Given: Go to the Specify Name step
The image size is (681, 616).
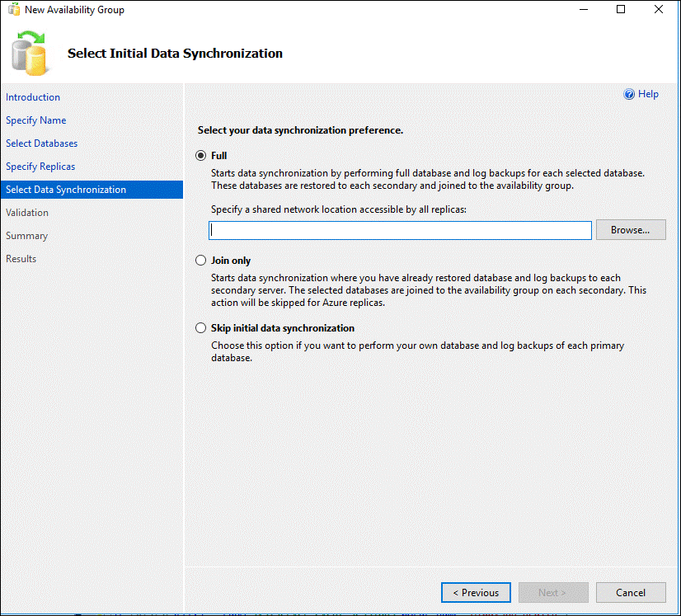Looking at the screenshot, I should pyautogui.click(x=36, y=120).
